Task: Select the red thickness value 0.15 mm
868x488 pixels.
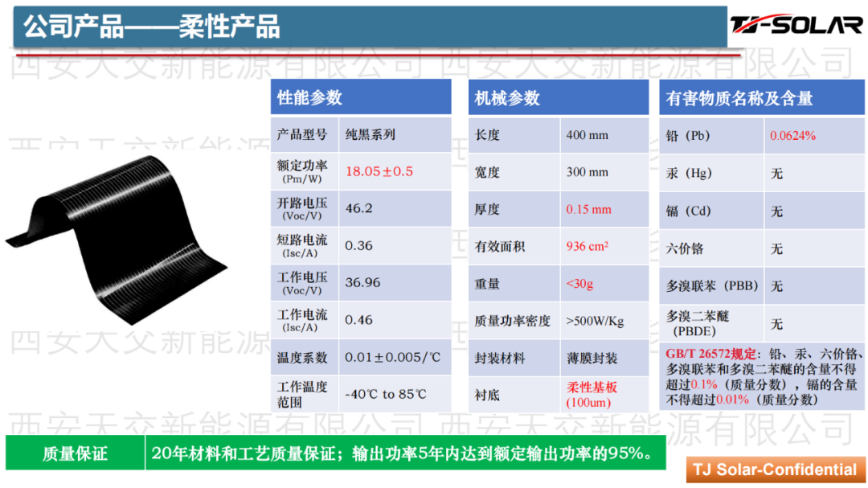Action: pyautogui.click(x=588, y=209)
